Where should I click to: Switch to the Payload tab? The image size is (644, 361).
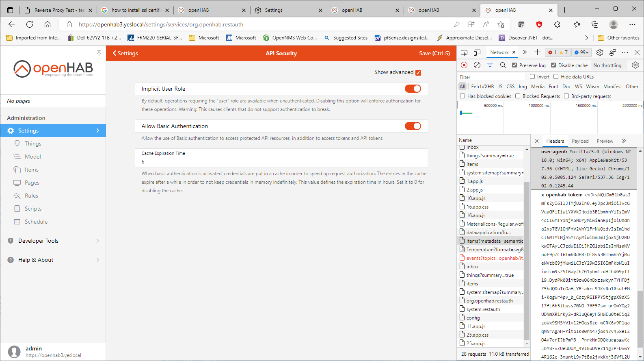[580, 141]
